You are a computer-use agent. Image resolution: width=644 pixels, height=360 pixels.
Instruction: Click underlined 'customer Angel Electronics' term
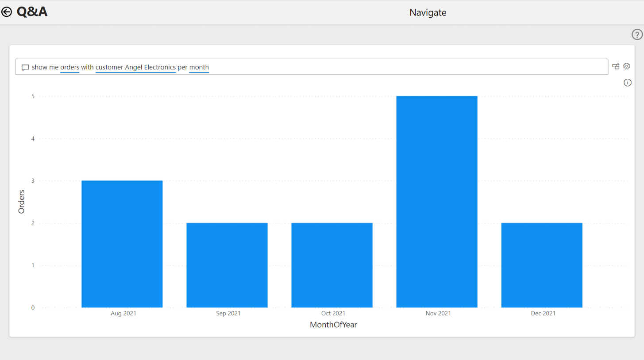click(x=136, y=67)
